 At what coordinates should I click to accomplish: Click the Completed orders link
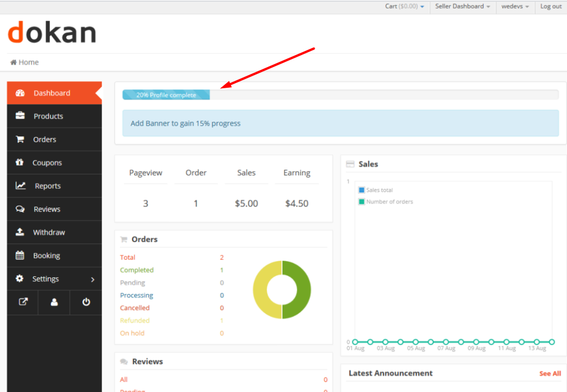pos(136,270)
